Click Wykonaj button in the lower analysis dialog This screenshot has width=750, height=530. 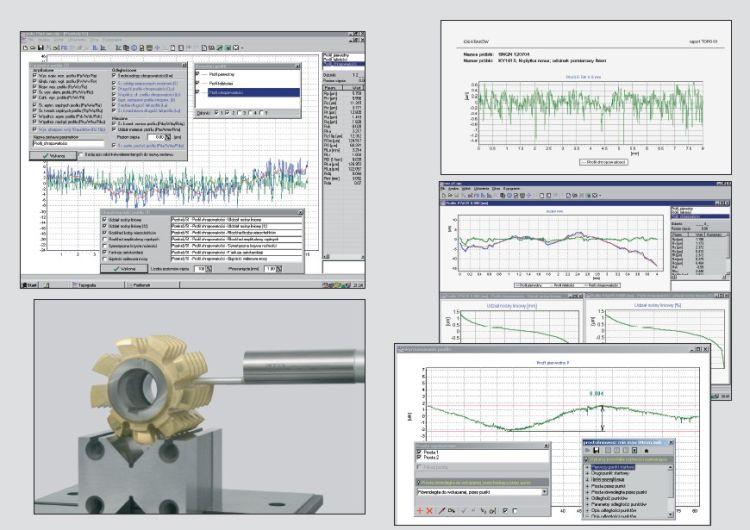tap(124, 268)
